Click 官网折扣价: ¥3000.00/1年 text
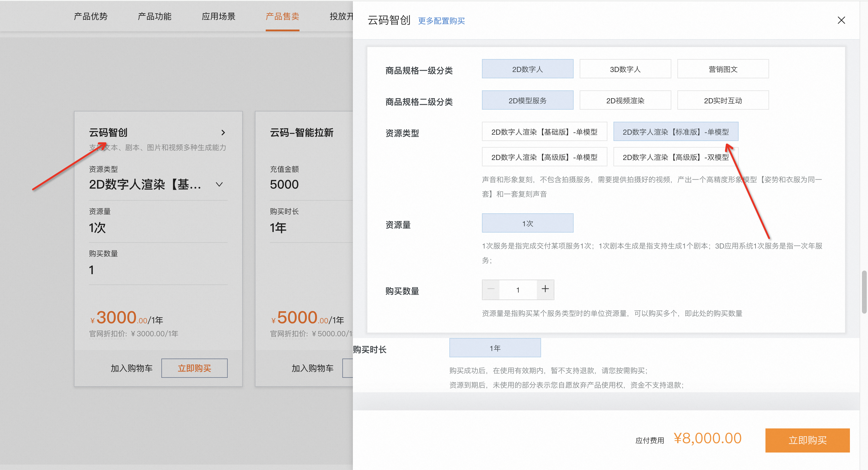Viewport: 868px width, 470px height. 133,334
